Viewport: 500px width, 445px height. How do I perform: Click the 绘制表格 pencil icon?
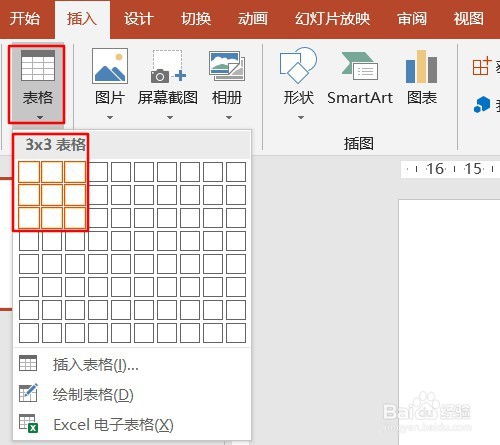[28, 393]
